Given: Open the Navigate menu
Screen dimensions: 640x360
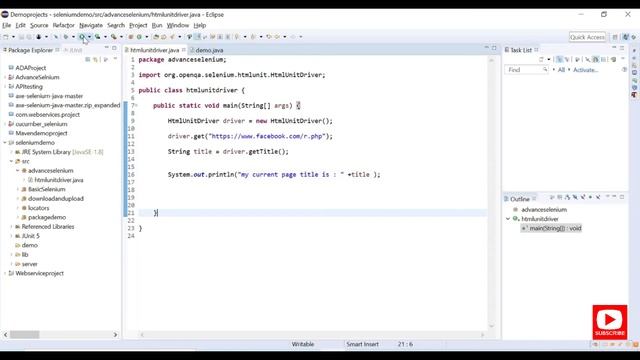Looking at the screenshot, I should 91,25.
